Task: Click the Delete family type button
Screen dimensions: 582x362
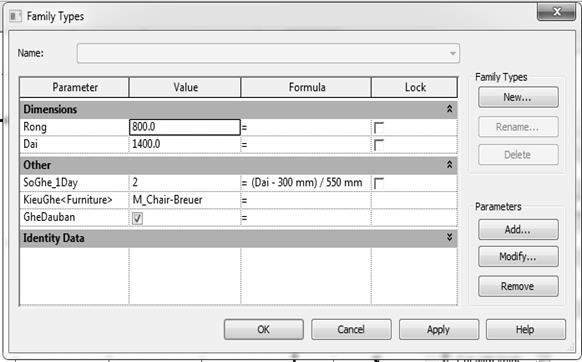Action: coord(518,154)
